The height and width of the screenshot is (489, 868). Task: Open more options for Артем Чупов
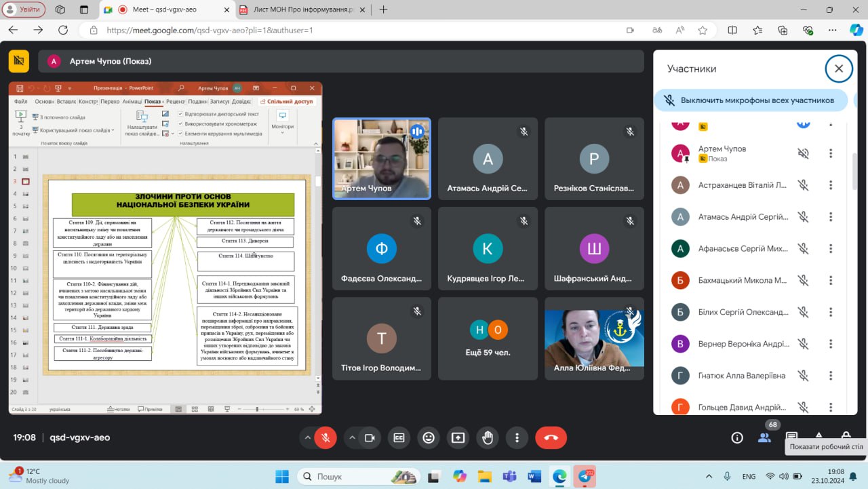pos(831,154)
